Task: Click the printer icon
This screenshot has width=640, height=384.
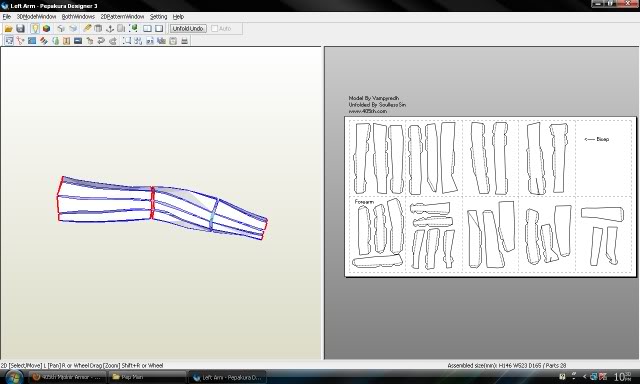Action: pos(184,40)
